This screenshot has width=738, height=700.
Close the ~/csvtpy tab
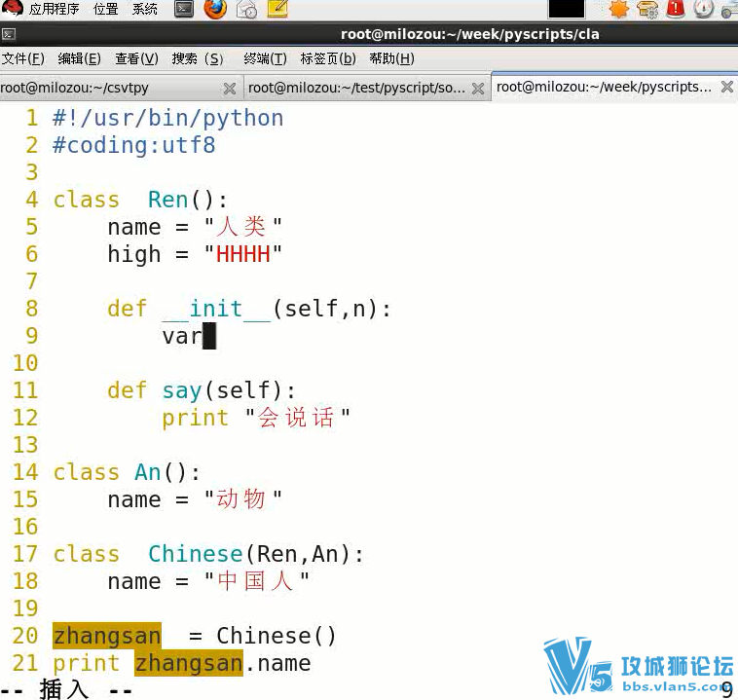[229, 88]
